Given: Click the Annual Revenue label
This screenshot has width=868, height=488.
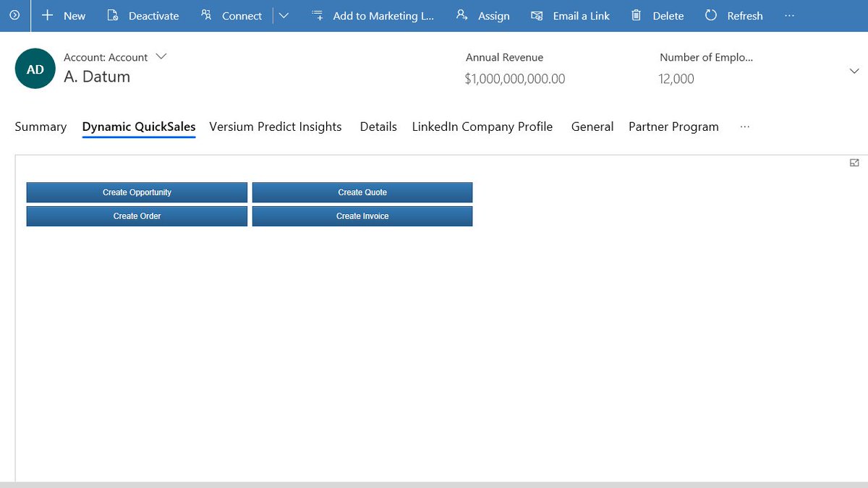Looking at the screenshot, I should (504, 57).
